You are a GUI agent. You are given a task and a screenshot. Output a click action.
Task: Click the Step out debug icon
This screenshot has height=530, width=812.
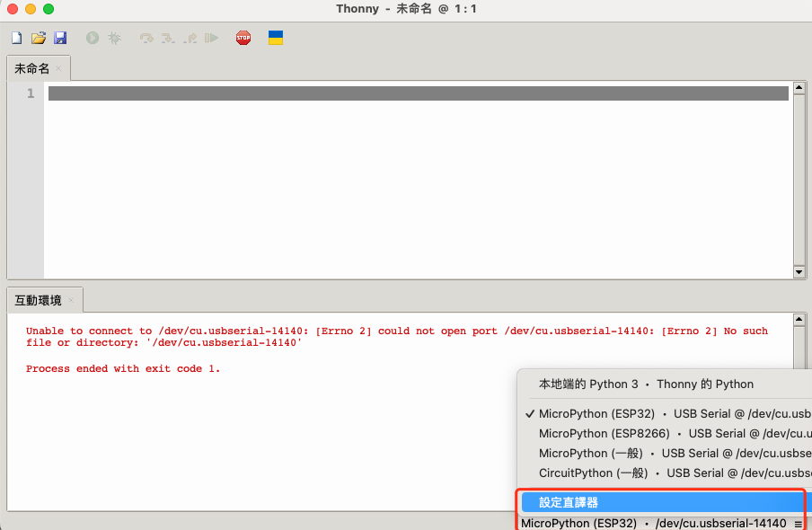pyautogui.click(x=190, y=38)
